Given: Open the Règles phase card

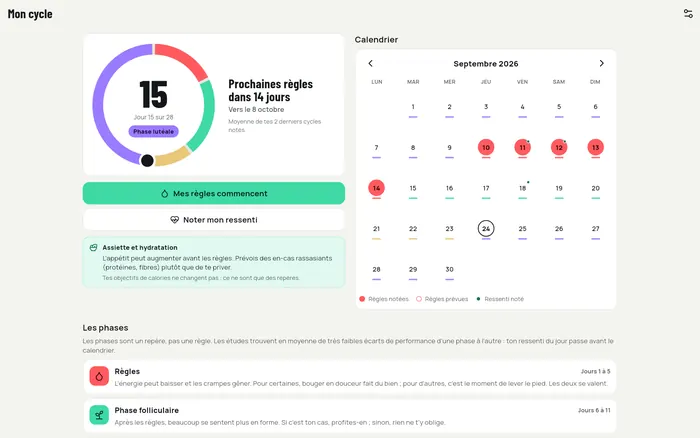Looking at the screenshot, I should point(350,377).
